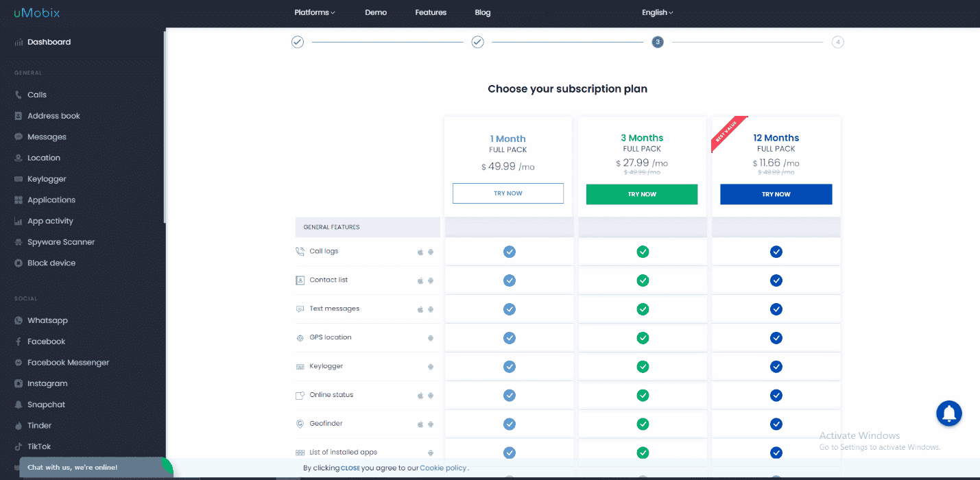The width and height of the screenshot is (980, 480).
Task: Click Online status checkmark under 12 Months
Action: click(x=776, y=396)
